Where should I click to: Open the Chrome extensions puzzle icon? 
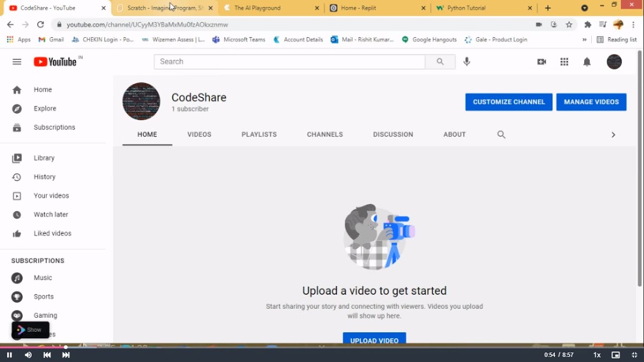click(x=588, y=24)
